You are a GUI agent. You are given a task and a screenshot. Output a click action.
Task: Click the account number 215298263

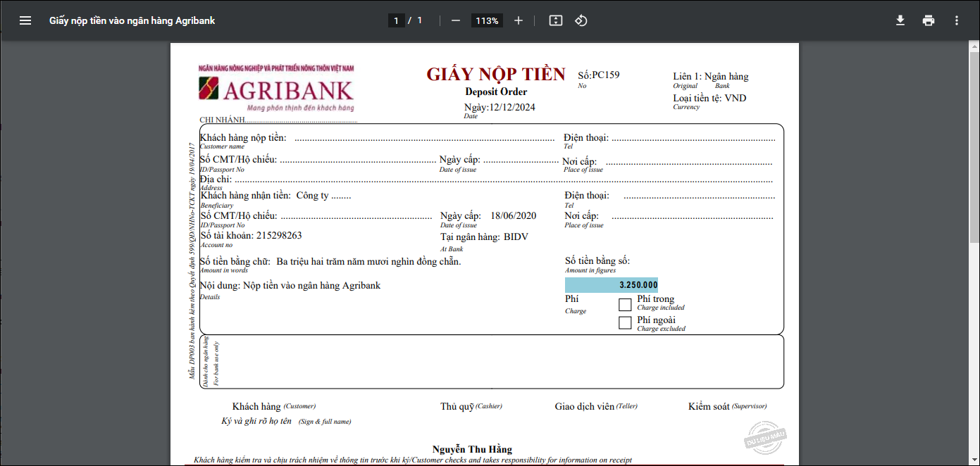click(x=279, y=236)
